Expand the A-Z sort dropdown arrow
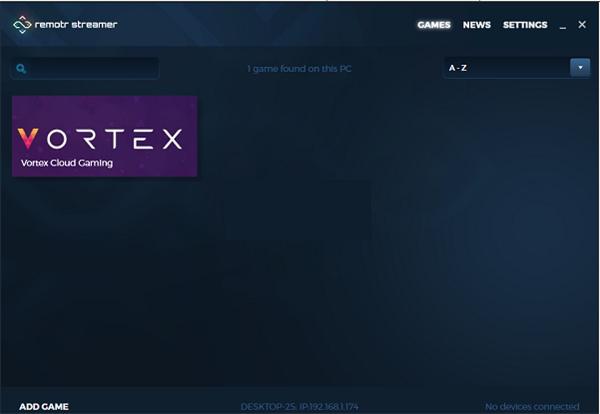 580,68
